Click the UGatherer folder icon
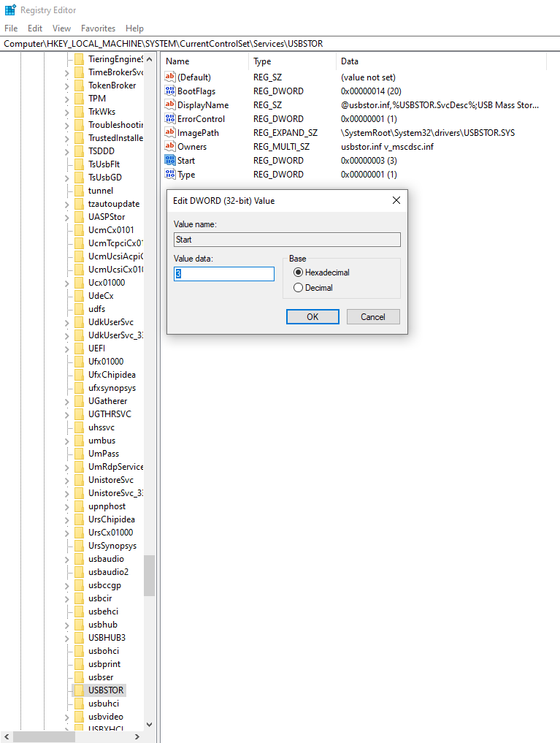The width and height of the screenshot is (560, 743). pos(79,401)
